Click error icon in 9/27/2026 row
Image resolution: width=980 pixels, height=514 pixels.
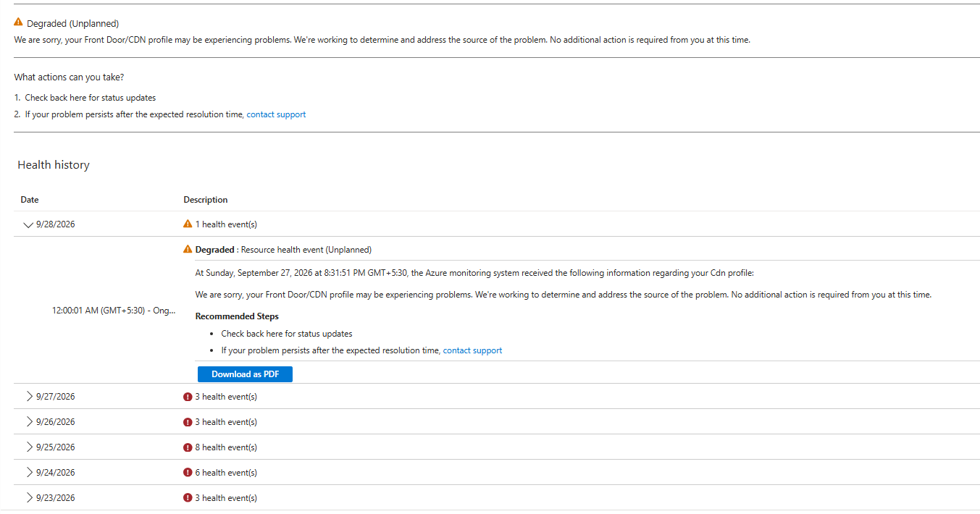[x=188, y=396]
